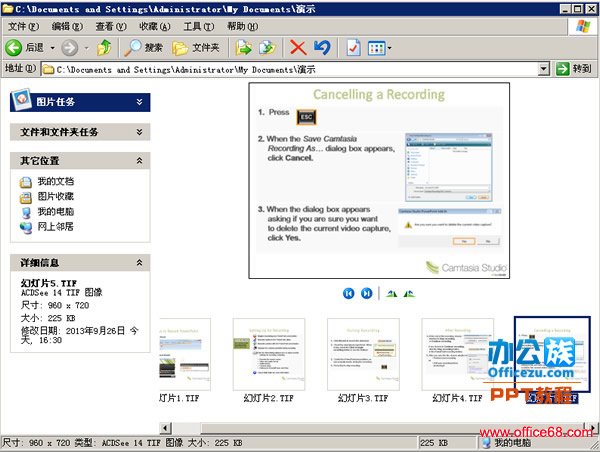
Task: Click the large Cancelling a Recording preview
Action: pyautogui.click(x=379, y=181)
